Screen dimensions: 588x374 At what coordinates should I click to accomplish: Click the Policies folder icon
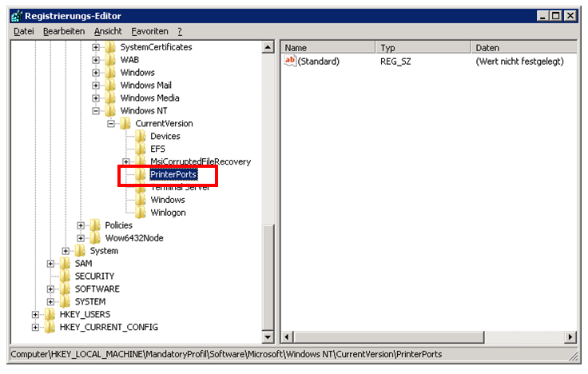95,225
